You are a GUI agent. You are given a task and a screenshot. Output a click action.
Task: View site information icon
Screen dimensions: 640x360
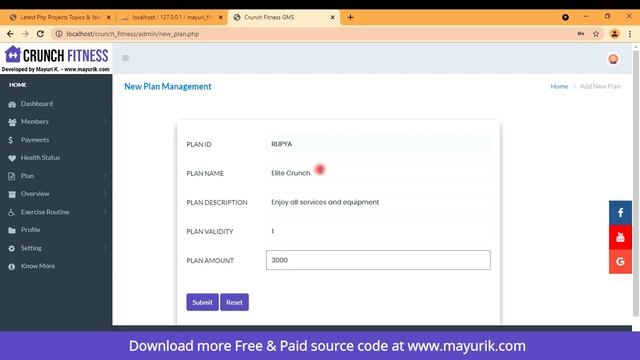coord(59,34)
